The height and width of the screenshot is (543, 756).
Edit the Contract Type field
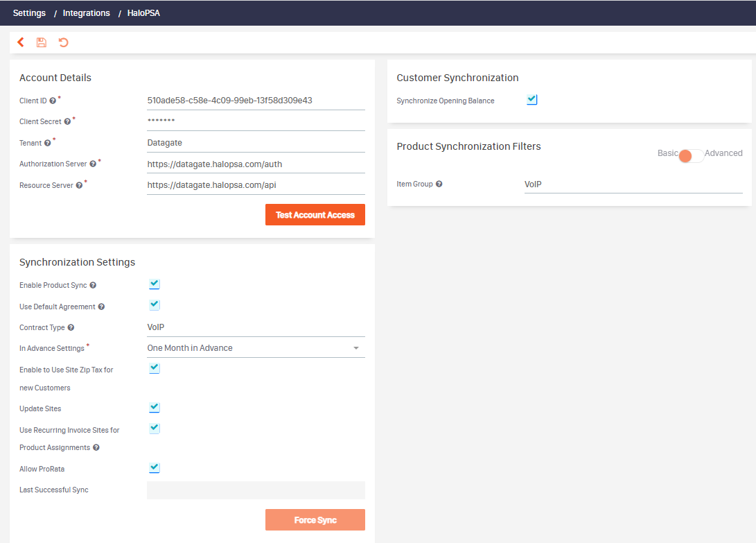256,327
